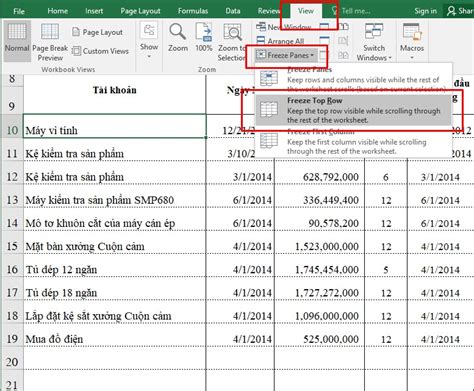This screenshot has height=391, width=474.
Task: Expand the Macros dropdown arrow
Action: [412, 57]
